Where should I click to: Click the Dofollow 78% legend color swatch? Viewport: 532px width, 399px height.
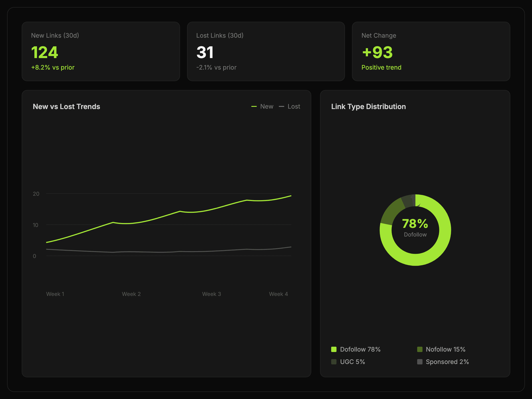coord(334,349)
